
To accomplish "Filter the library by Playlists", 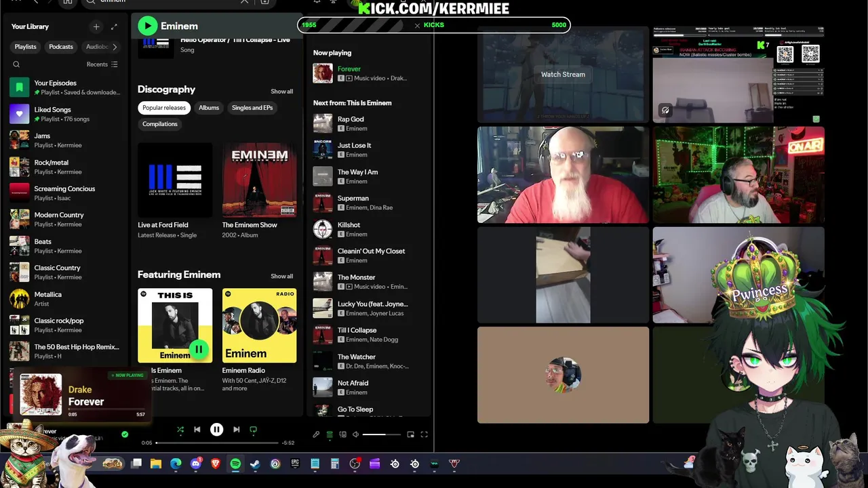I will tap(26, 47).
